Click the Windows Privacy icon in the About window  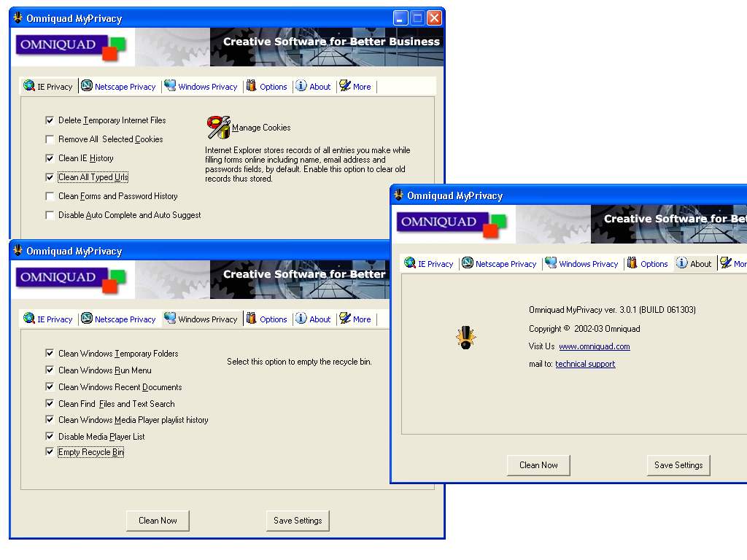[551, 262]
